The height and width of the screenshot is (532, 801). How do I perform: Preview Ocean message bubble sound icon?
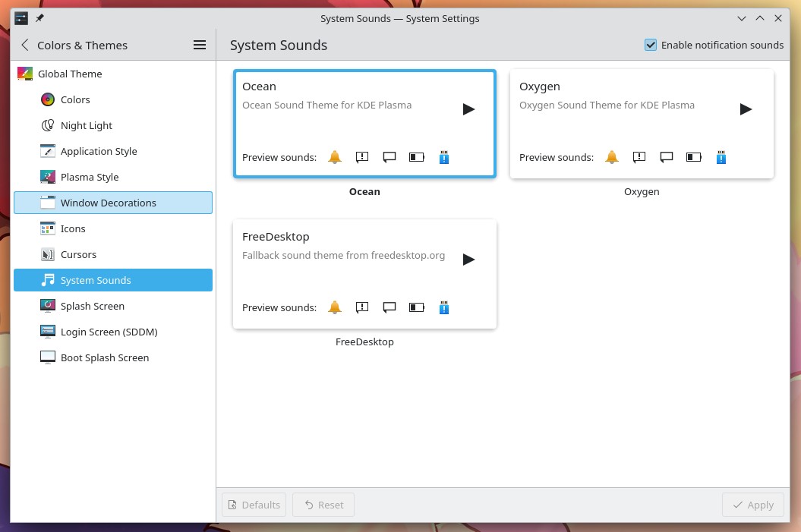(x=389, y=157)
